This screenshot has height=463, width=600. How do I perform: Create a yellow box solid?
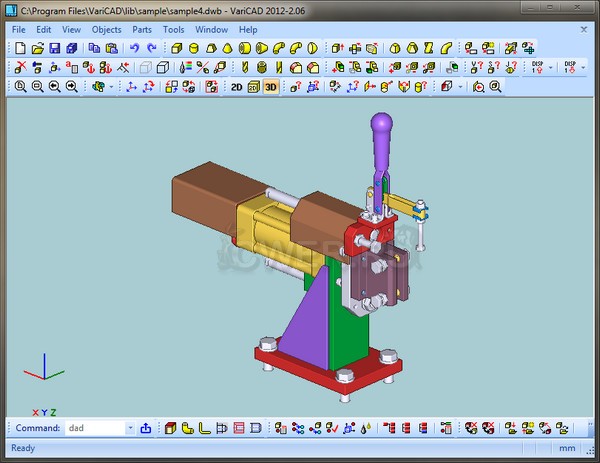(174, 48)
